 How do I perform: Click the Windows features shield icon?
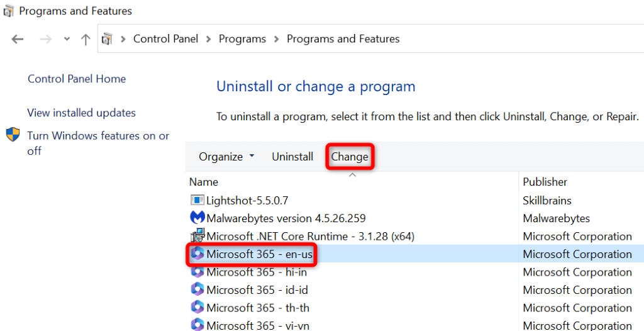(x=13, y=135)
